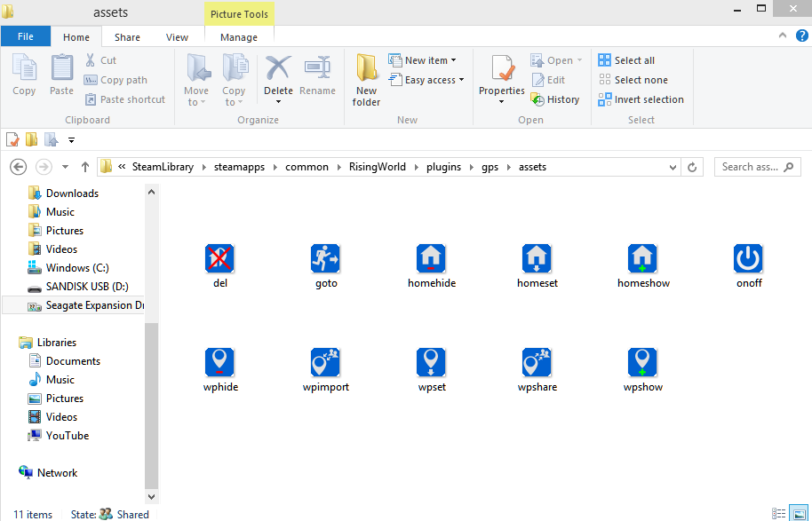
Task: Select the onoff power icon file
Action: tap(748, 259)
